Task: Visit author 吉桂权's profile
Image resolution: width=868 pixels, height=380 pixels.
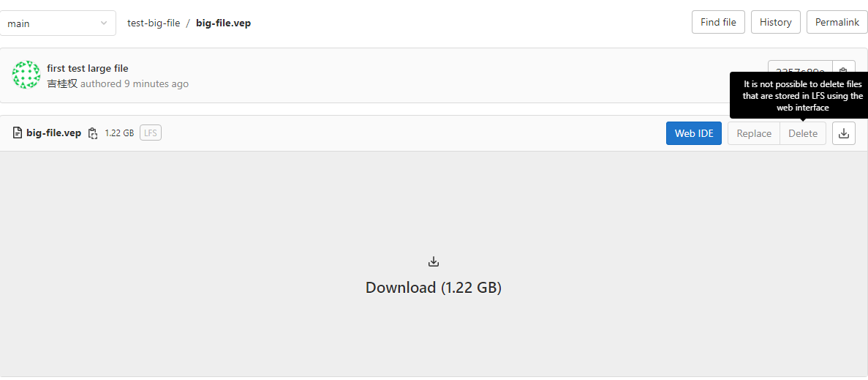Action: (62, 83)
